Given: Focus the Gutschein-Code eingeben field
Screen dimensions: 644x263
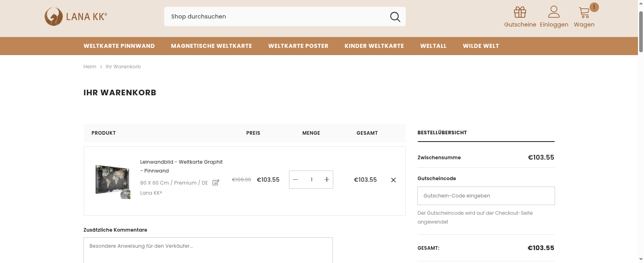Looking at the screenshot, I should coord(486,196).
